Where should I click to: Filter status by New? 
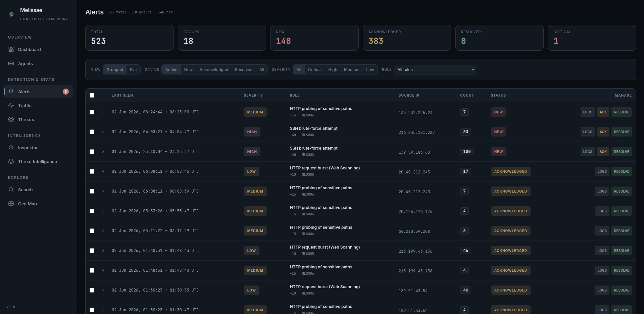pyautogui.click(x=188, y=69)
